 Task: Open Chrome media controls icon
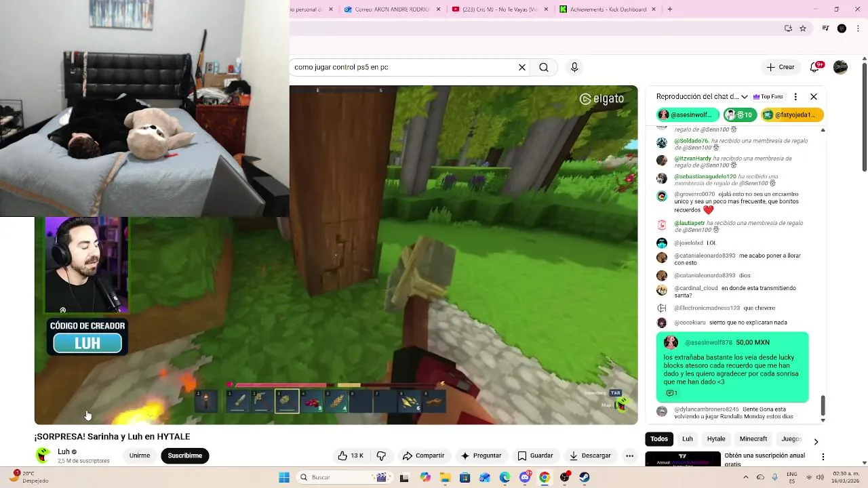(x=825, y=28)
